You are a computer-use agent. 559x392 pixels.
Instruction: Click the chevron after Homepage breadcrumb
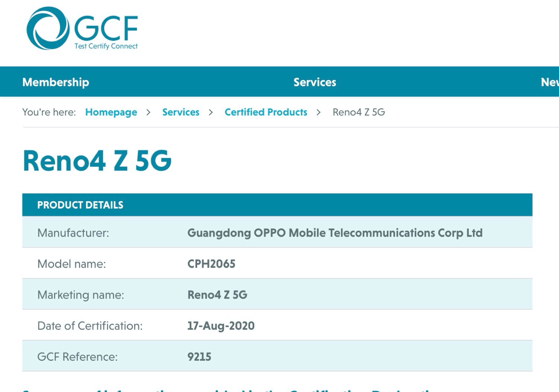point(148,112)
